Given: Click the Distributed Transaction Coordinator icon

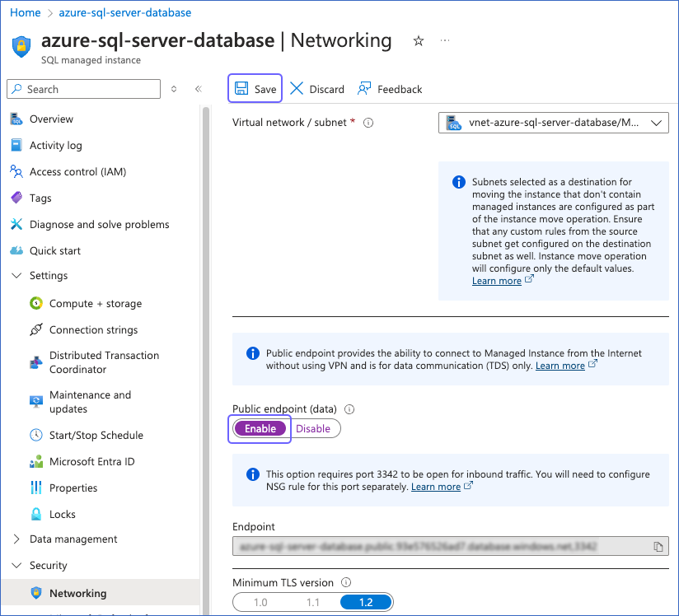Looking at the screenshot, I should coord(36,362).
